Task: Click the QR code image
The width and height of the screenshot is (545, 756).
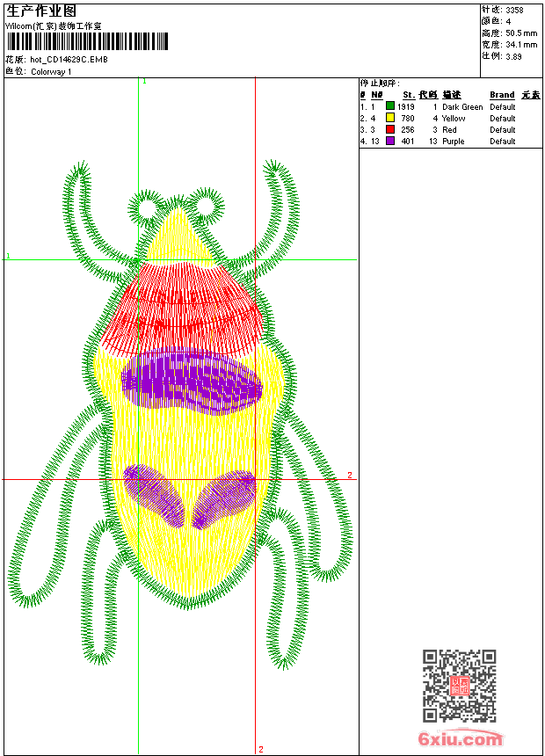Action: [459, 686]
